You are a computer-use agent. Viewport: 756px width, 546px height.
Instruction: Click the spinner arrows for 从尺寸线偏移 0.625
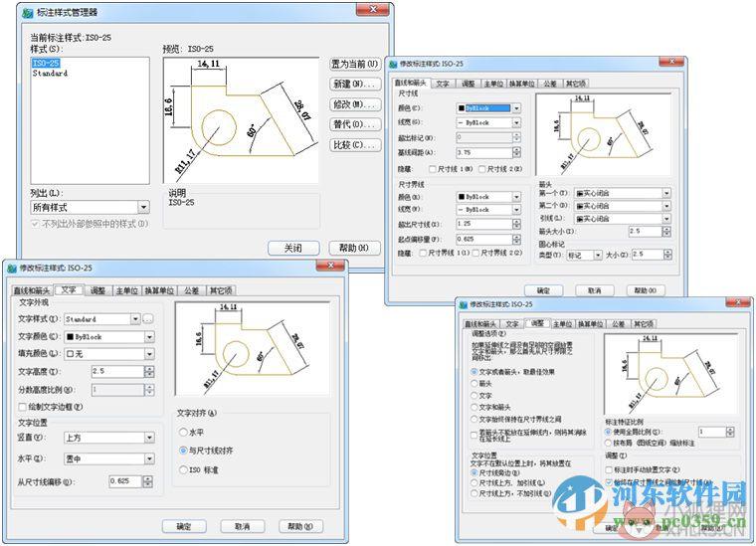[x=147, y=481]
